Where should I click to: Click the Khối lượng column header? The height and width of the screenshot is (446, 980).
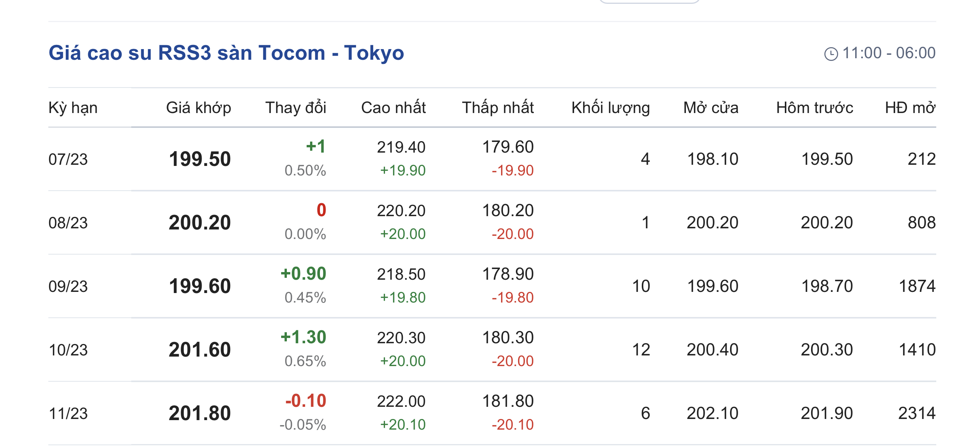(610, 108)
